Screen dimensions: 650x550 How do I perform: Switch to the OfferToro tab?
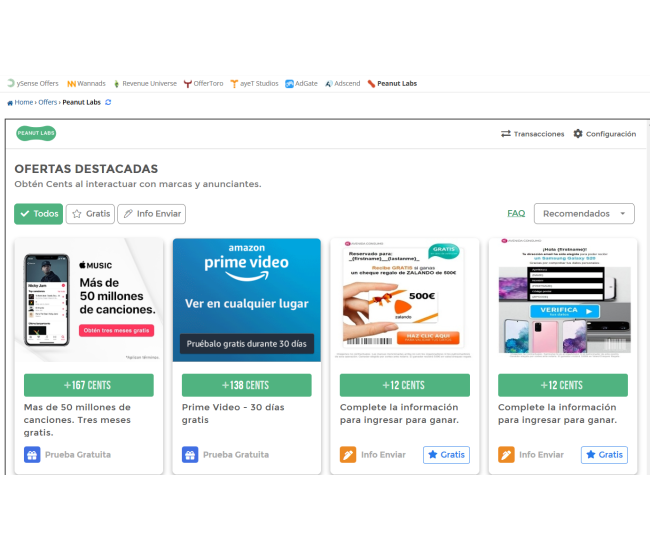tap(202, 83)
